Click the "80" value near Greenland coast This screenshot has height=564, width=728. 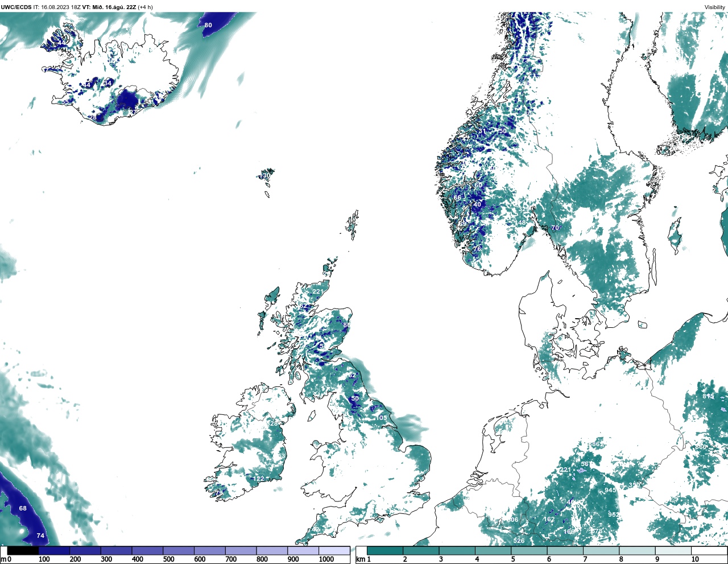208,25
